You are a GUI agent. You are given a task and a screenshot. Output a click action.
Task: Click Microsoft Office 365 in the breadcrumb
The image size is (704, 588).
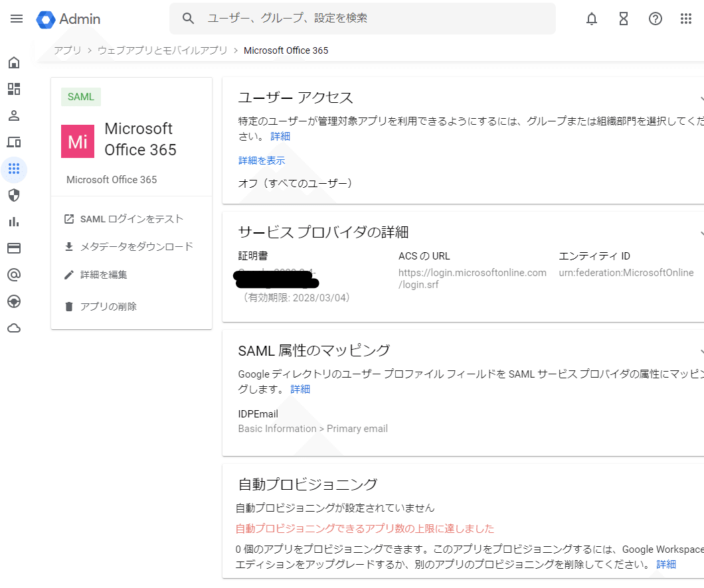(x=286, y=50)
